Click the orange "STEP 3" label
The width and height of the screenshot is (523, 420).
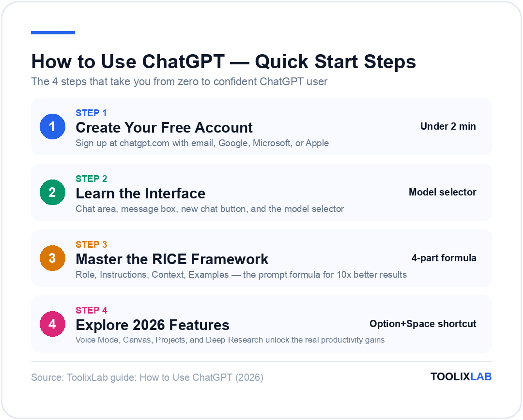(92, 245)
